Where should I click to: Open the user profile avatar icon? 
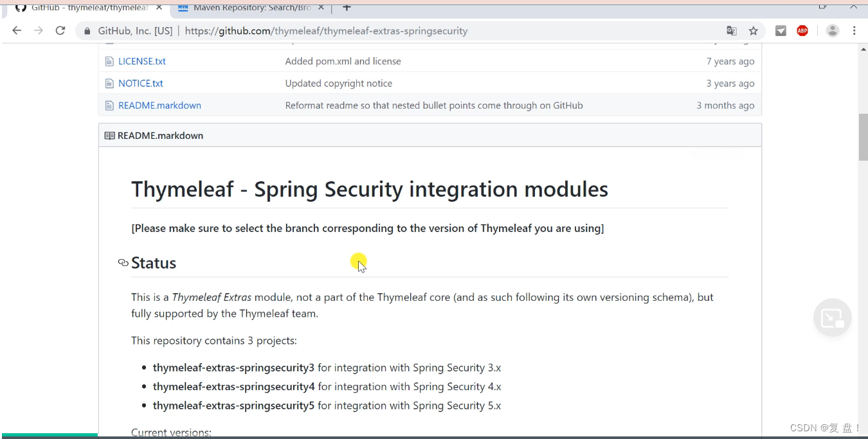tap(833, 31)
